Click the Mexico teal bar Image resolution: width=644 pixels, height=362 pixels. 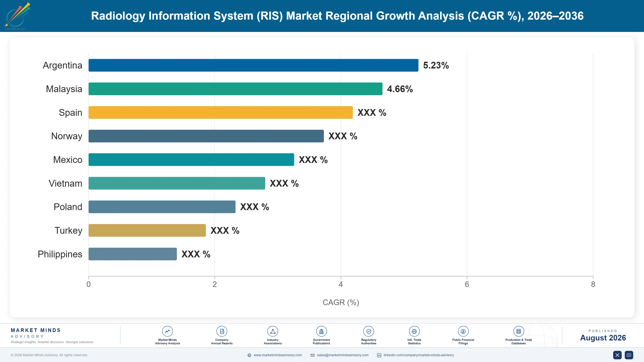(191, 159)
